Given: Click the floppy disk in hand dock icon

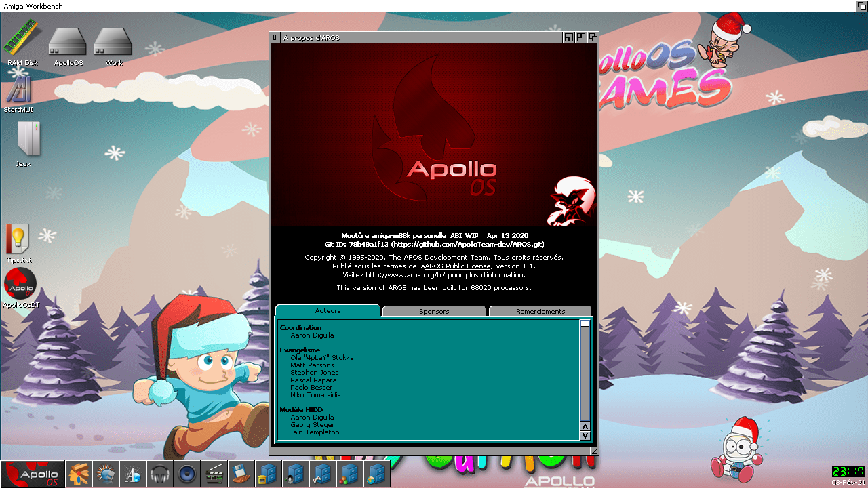Looking at the screenshot, I should (241, 474).
